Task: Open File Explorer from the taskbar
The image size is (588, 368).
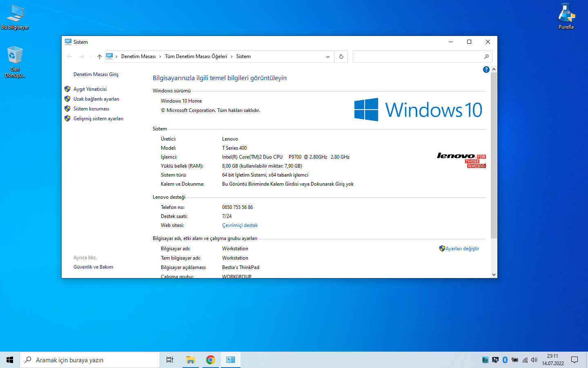Action: click(x=190, y=360)
